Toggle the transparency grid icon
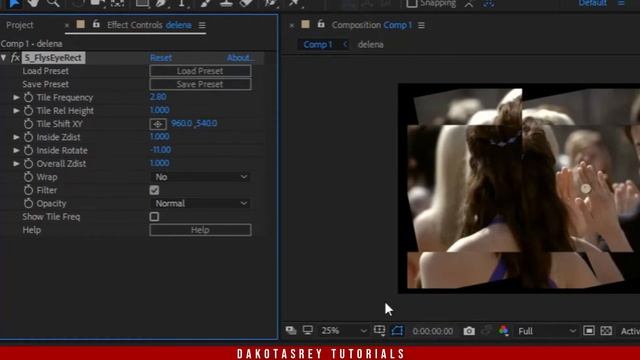 point(606,331)
